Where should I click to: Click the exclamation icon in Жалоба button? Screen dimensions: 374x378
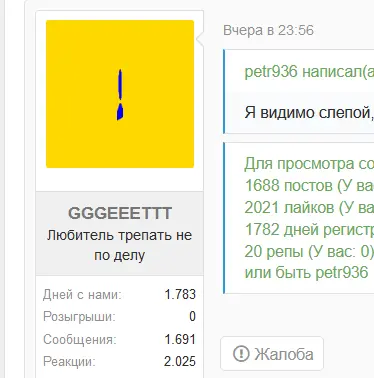(x=241, y=354)
